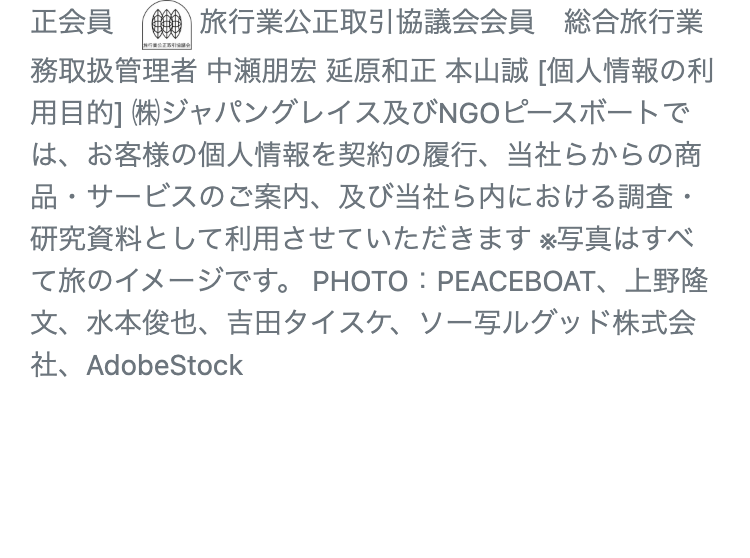This screenshot has height=558, width=750.
Task: Click the PEACEBOAT photo credit
Action: (515, 282)
